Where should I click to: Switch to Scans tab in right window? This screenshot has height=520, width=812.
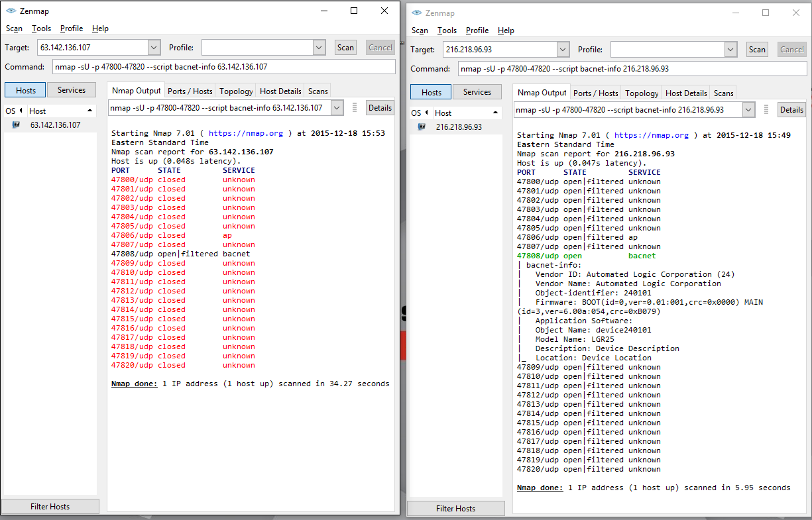[723, 93]
